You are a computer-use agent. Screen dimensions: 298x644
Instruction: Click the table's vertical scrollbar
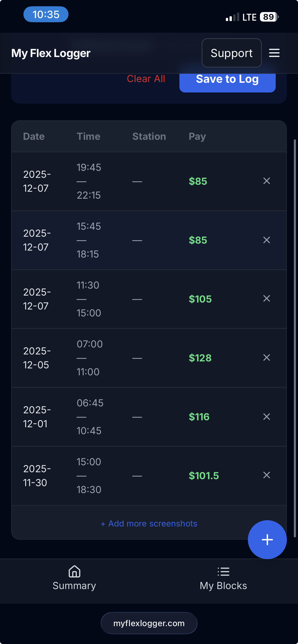click(x=295, y=338)
